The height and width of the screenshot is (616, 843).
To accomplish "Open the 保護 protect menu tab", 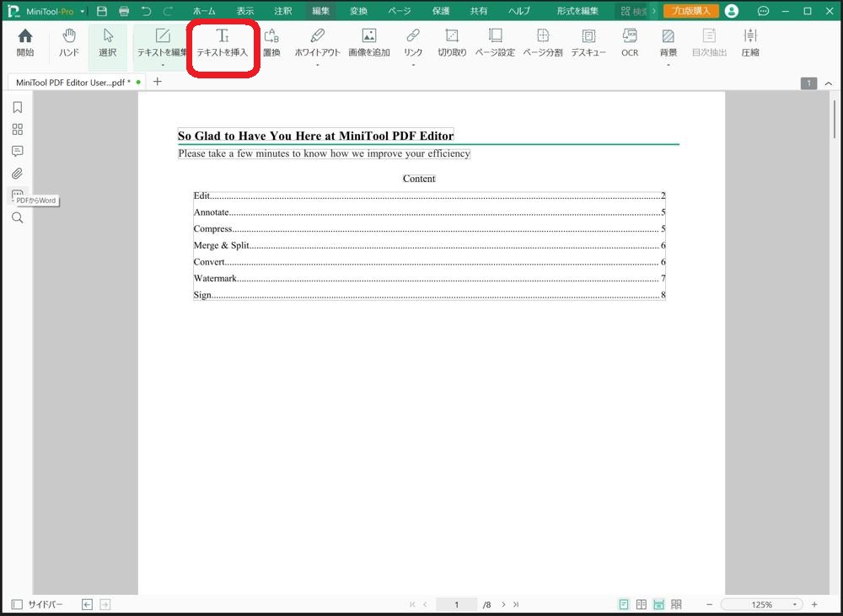I will point(441,11).
